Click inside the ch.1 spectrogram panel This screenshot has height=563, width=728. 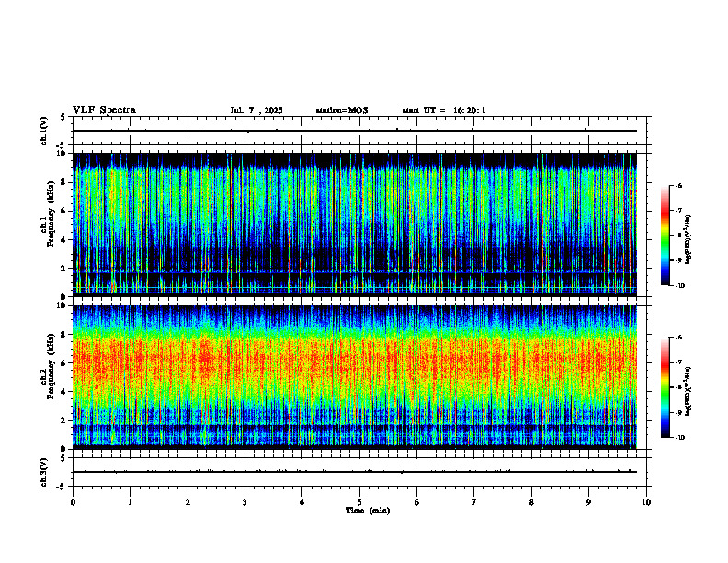tap(355, 224)
